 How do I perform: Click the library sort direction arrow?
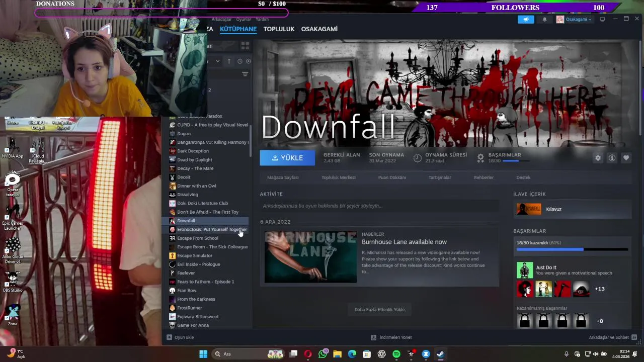point(229,61)
